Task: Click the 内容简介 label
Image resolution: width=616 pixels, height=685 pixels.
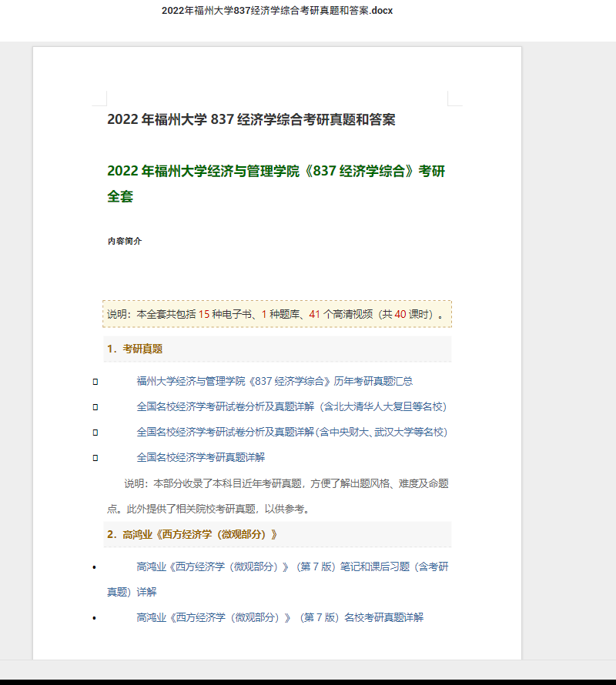Action: point(125,241)
